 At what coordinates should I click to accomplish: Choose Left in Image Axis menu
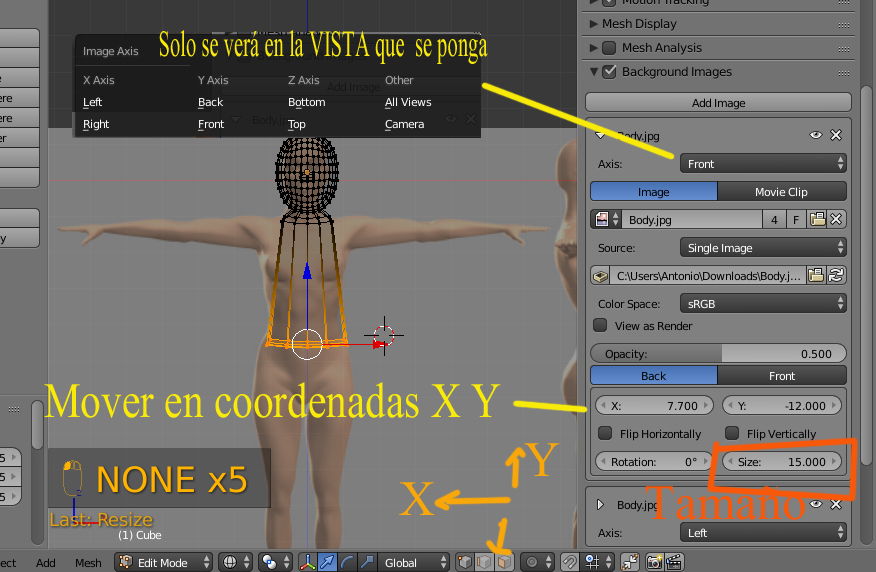(x=93, y=102)
